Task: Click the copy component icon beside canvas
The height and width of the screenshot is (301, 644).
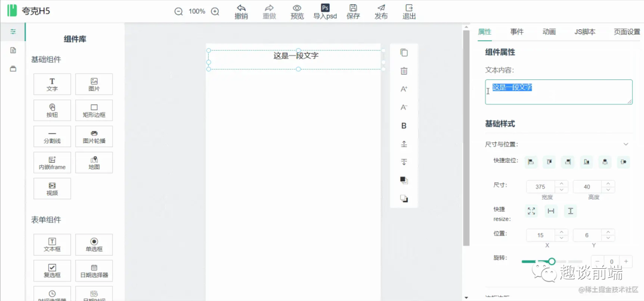Action: click(404, 52)
